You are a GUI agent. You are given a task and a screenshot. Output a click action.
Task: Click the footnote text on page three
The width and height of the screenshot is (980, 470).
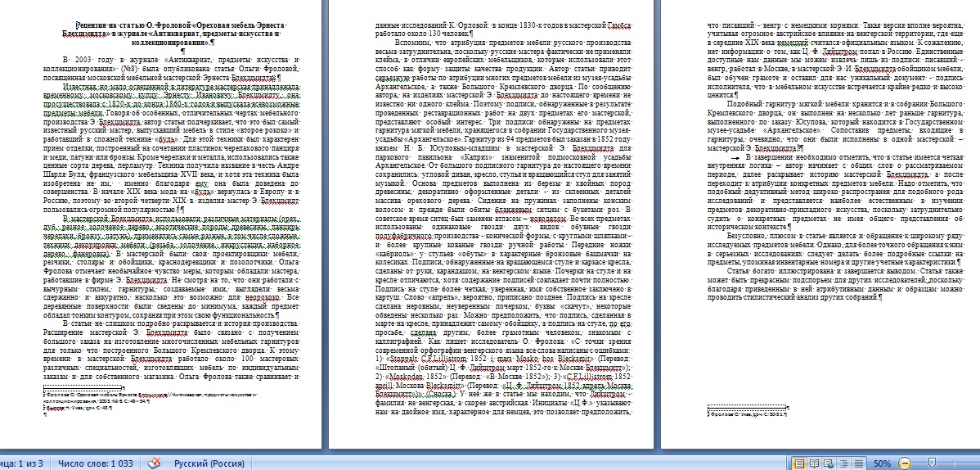[747, 414]
